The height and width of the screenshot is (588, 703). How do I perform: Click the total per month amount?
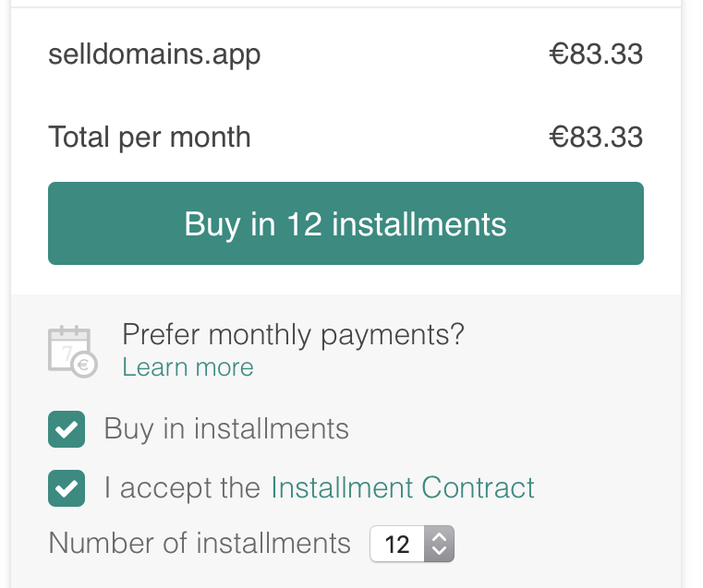[x=596, y=137]
